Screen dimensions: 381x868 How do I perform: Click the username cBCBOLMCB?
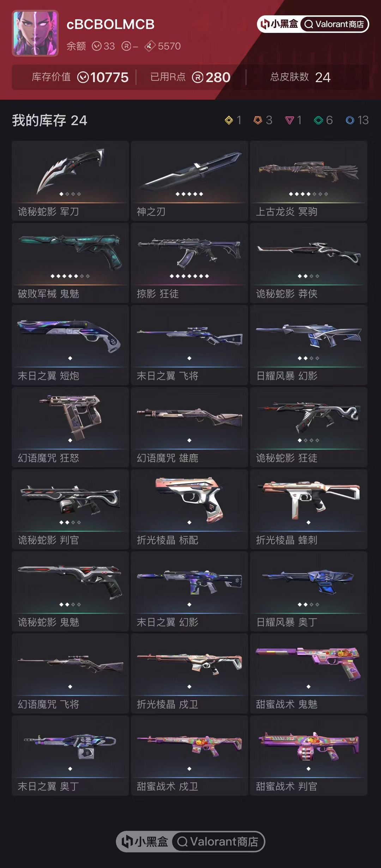[x=110, y=24]
